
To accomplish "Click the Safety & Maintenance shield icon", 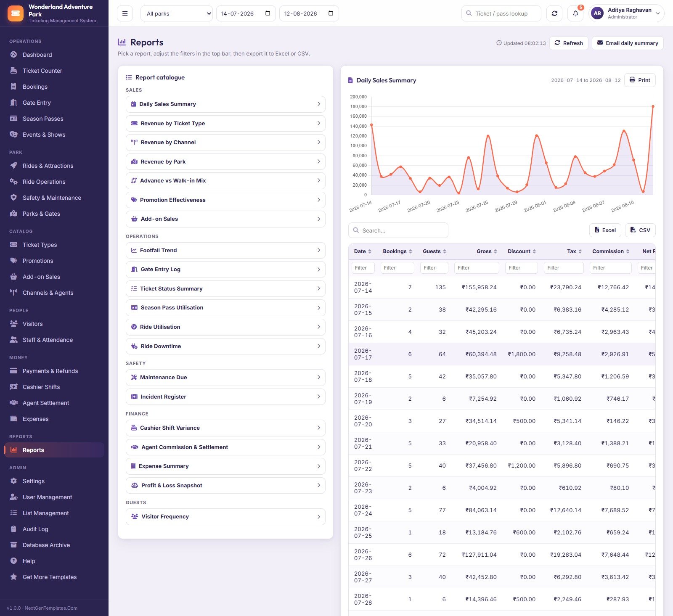I will coord(14,198).
